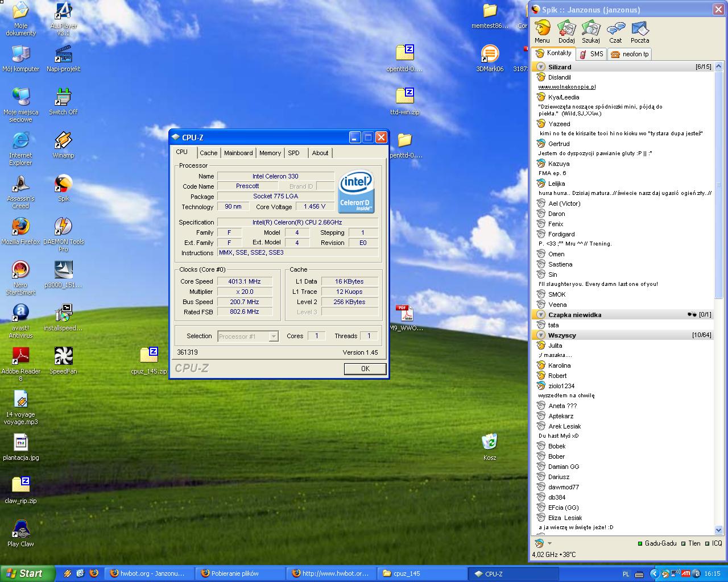This screenshot has width=728, height=582.
Task: Toggle the ICQ network filter
Action: (x=713, y=543)
